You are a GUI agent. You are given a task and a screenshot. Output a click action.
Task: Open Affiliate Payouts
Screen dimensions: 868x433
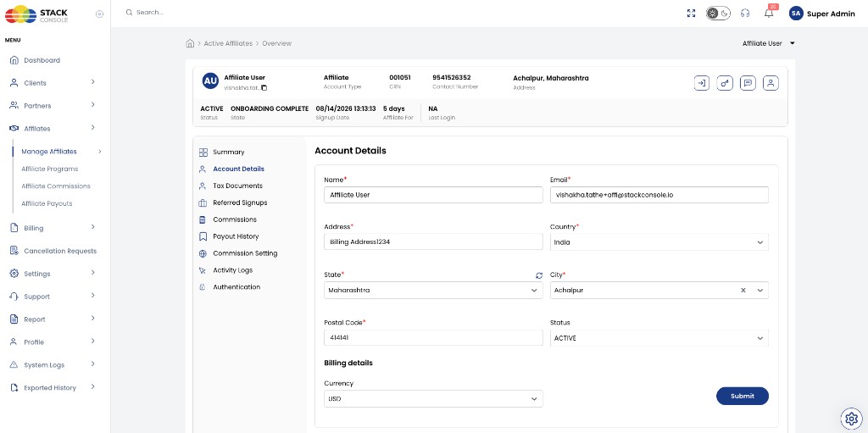(x=47, y=203)
